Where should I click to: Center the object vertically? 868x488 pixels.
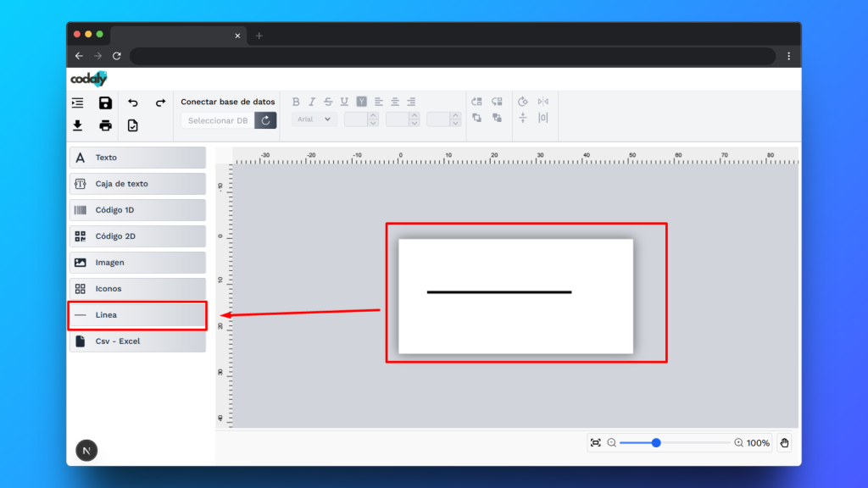pyautogui.click(x=522, y=118)
